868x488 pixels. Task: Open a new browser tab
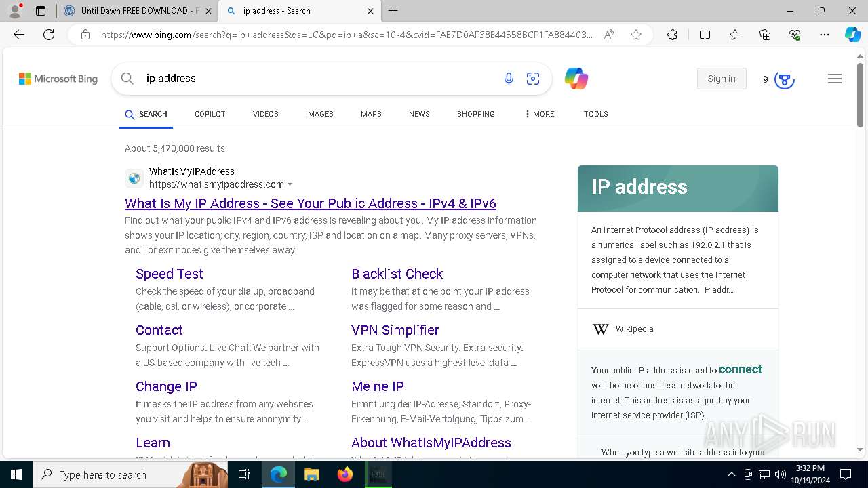393,11
